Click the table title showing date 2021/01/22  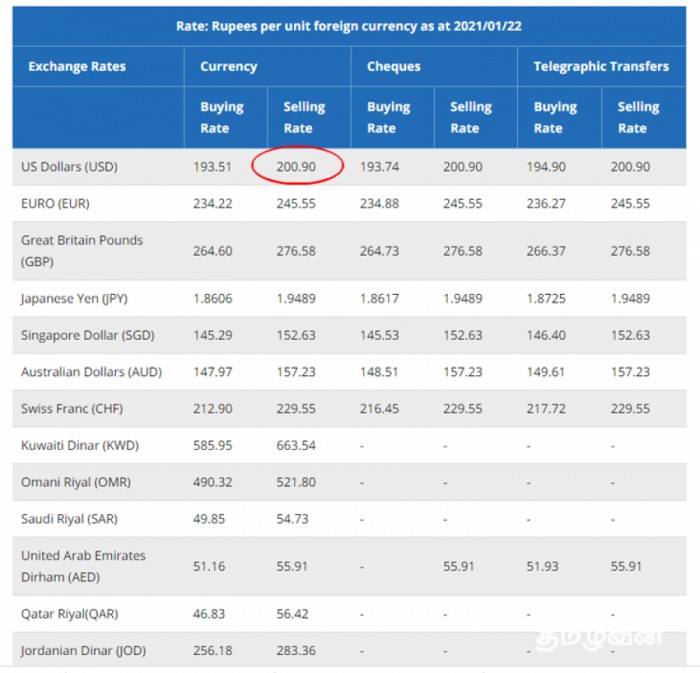point(349,25)
